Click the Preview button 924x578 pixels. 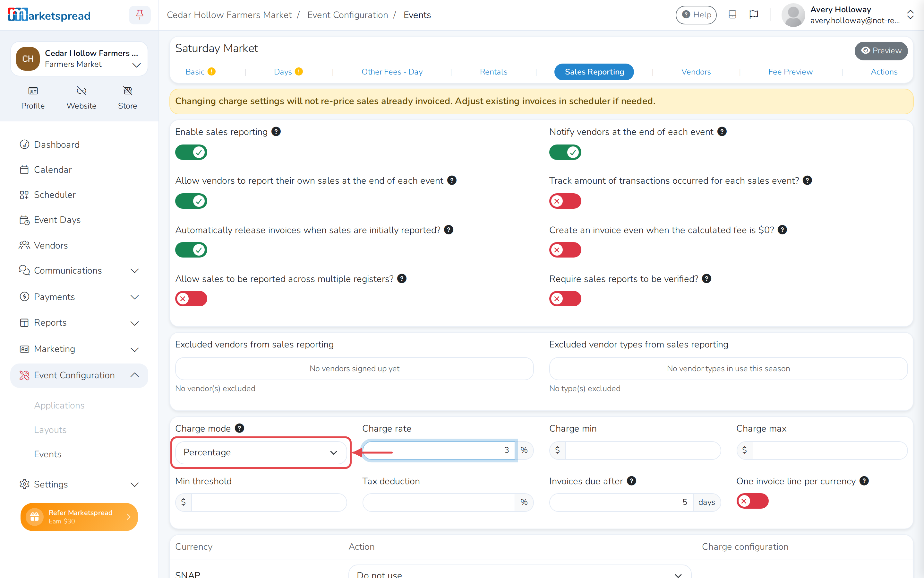(x=881, y=51)
